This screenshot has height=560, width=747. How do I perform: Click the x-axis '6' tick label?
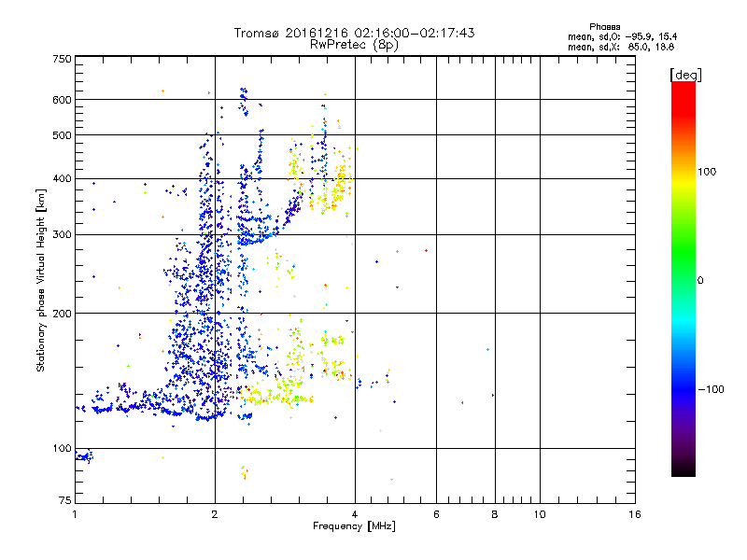pyautogui.click(x=436, y=514)
